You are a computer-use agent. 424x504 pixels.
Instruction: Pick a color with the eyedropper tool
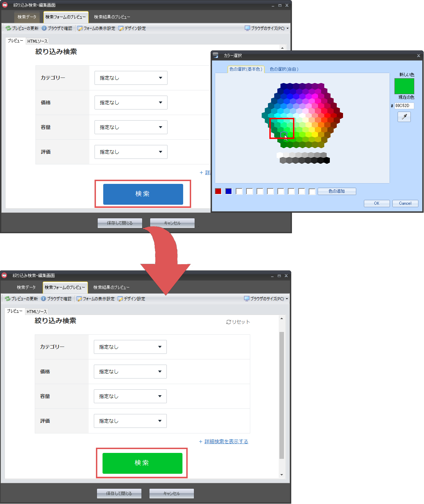click(404, 117)
